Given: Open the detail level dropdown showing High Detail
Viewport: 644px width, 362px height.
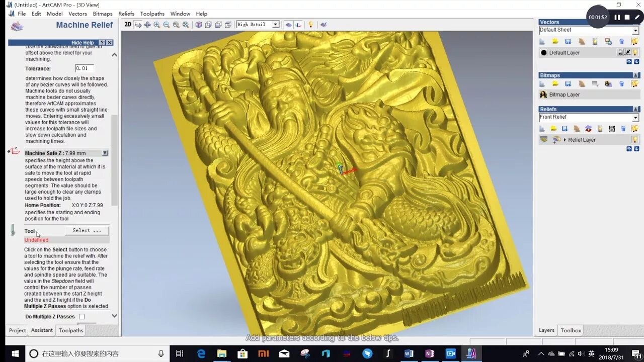Looking at the screenshot, I should coord(275,25).
